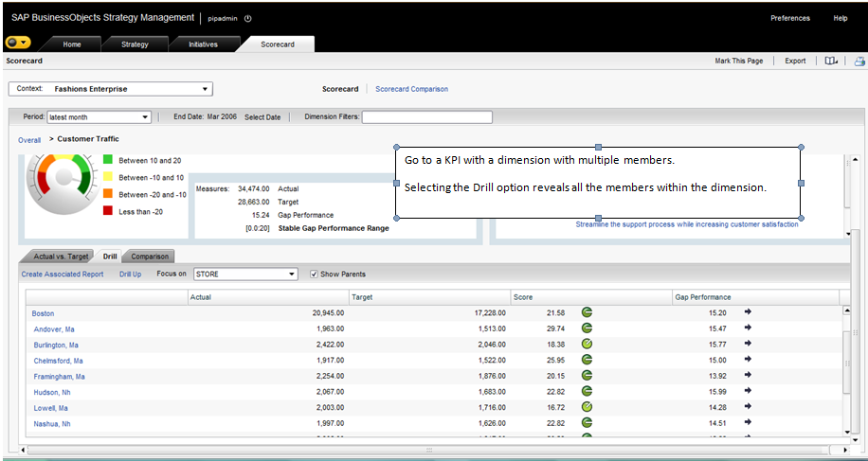Image resolution: width=868 pixels, height=461 pixels.
Task: Click the Export button
Action: (x=795, y=62)
